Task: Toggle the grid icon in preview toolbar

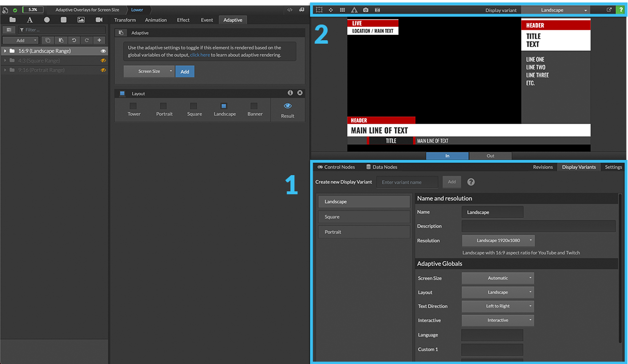Action: click(x=342, y=10)
